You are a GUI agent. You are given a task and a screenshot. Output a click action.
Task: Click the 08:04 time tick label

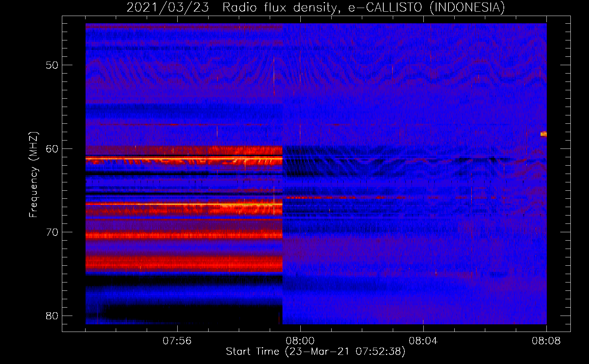[x=423, y=341]
